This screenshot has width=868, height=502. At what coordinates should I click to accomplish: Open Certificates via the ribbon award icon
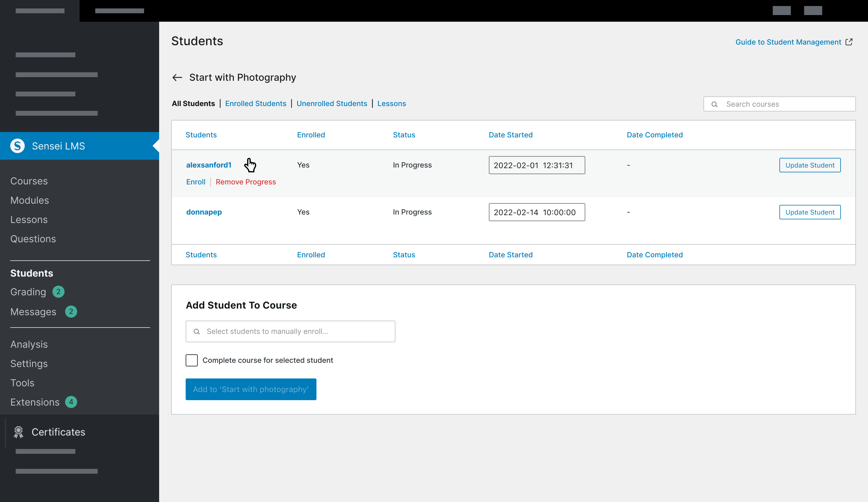(x=18, y=432)
